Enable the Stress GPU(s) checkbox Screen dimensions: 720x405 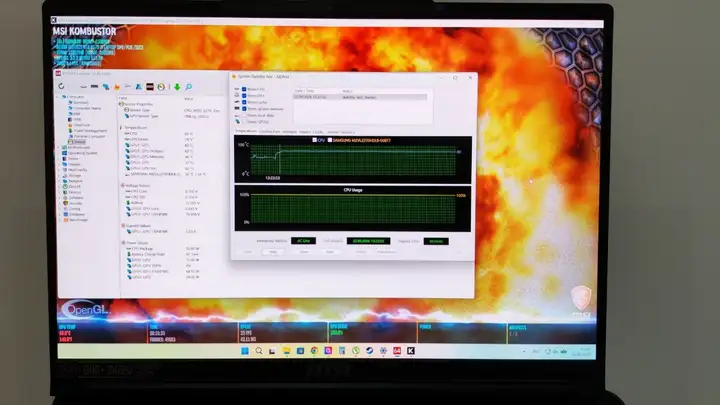(244, 122)
